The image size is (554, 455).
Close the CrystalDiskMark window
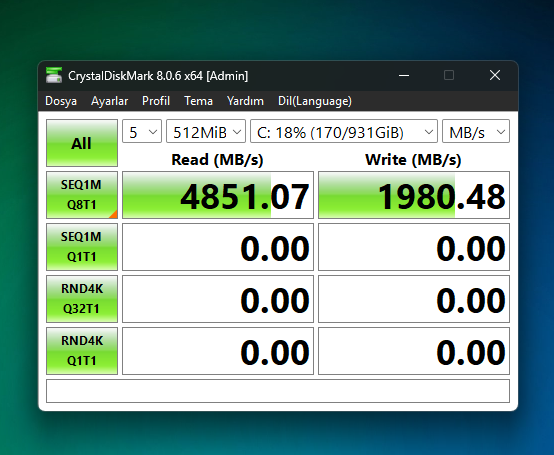(x=495, y=75)
